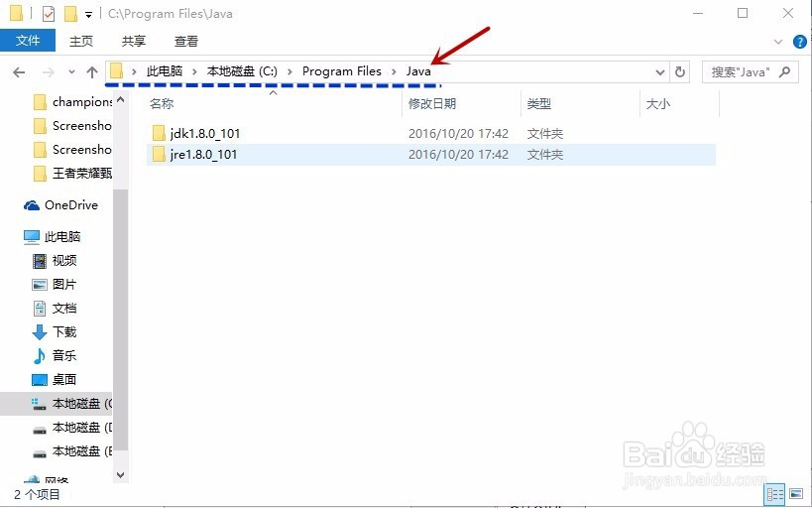The height and width of the screenshot is (508, 812).
Task: Open the 文件 ribbon tab
Action: (x=28, y=41)
